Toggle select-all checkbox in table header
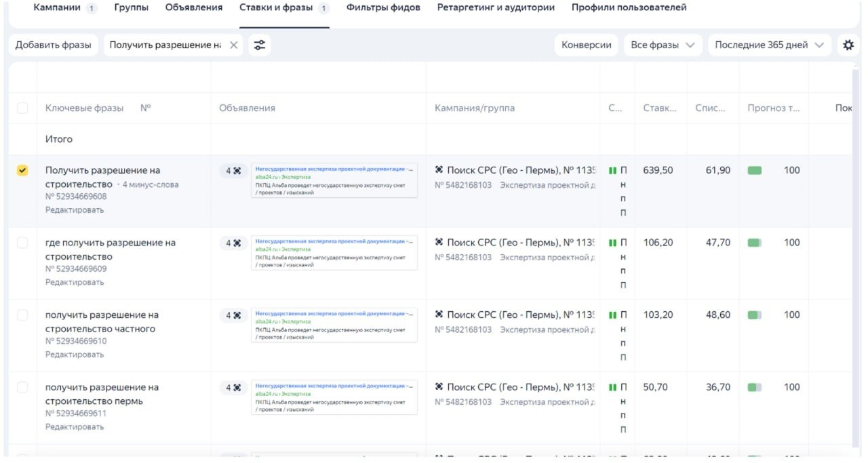 22,108
